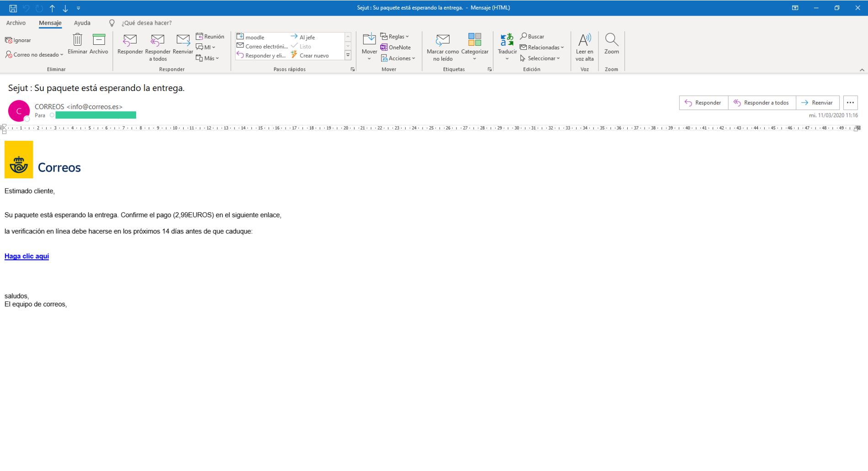This screenshot has width=868, height=471.
Task: Open the Traducir translate tool
Action: (x=507, y=41)
